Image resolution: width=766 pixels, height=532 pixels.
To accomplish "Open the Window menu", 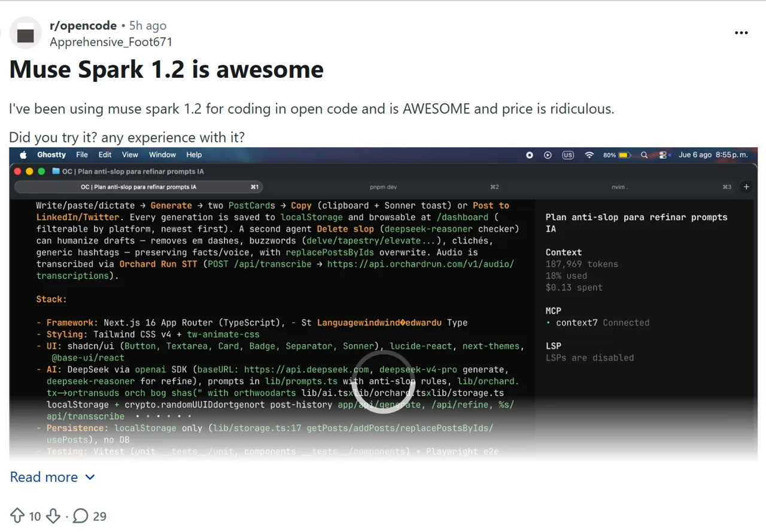I will (x=162, y=154).
